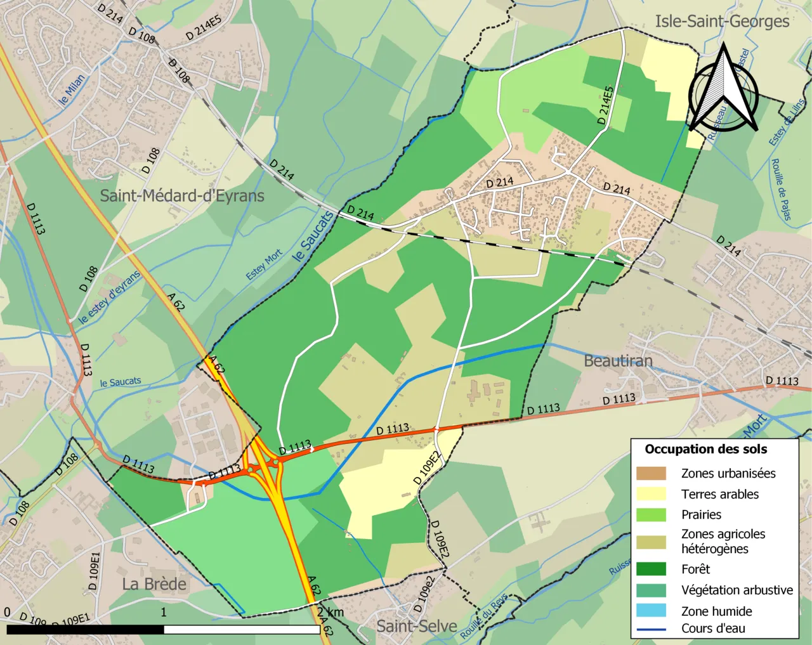Click the 'Zone humide' legend label
The width and height of the screenshot is (812, 645).
717,611
